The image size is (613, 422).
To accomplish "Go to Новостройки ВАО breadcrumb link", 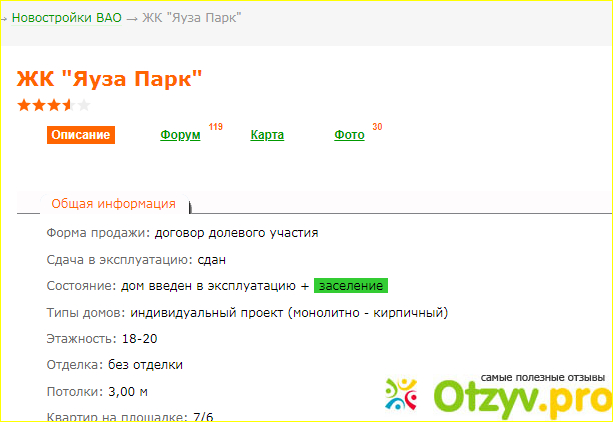I will pyautogui.click(x=66, y=18).
